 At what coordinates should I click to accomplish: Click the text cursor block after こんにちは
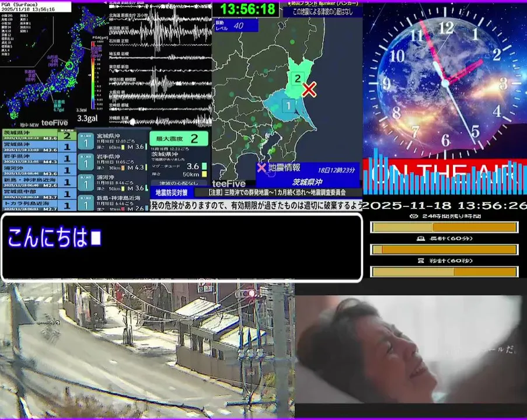tap(96, 237)
